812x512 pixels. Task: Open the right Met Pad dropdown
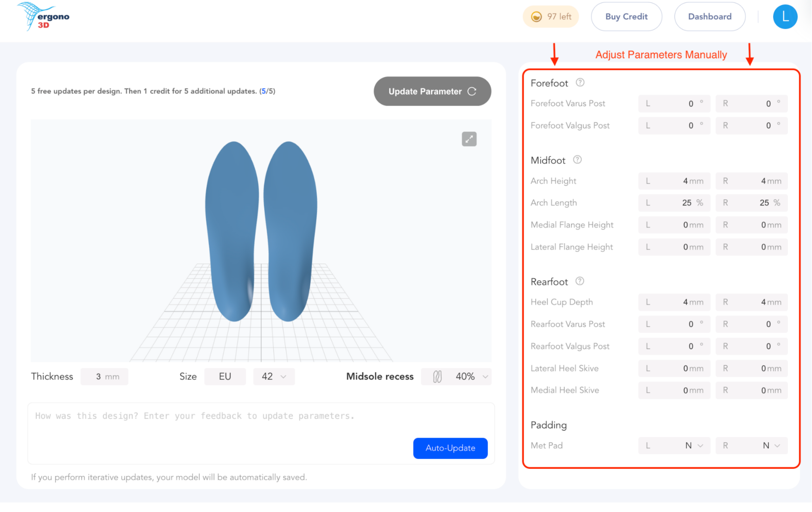pos(752,445)
